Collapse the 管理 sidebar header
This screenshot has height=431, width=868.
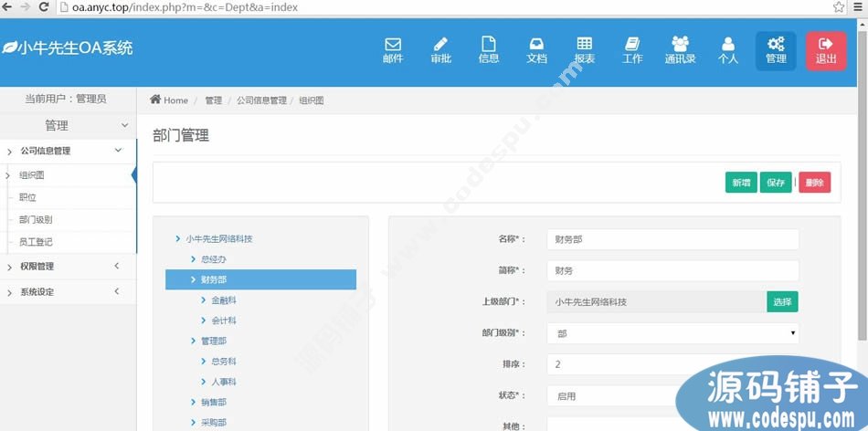(68, 126)
